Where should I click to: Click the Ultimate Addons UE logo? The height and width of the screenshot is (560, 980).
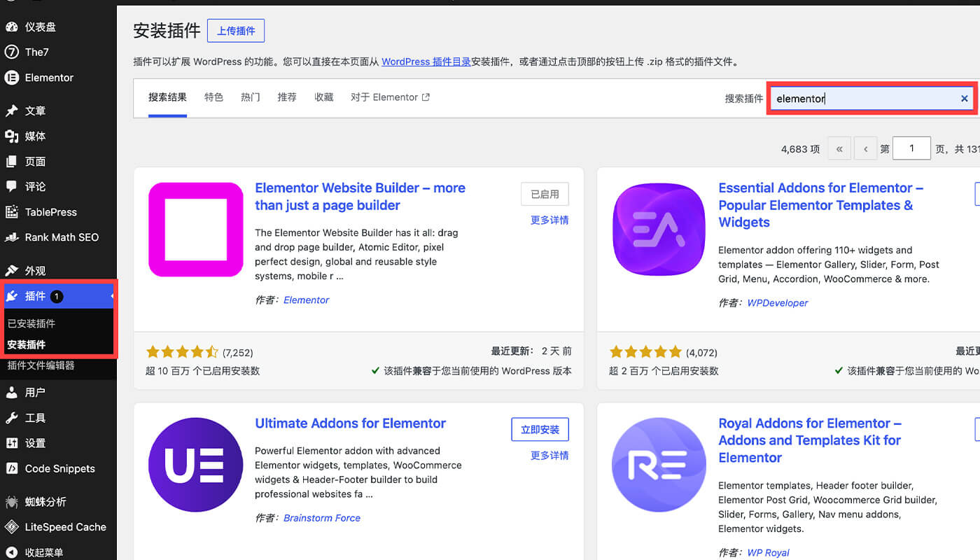(x=196, y=465)
